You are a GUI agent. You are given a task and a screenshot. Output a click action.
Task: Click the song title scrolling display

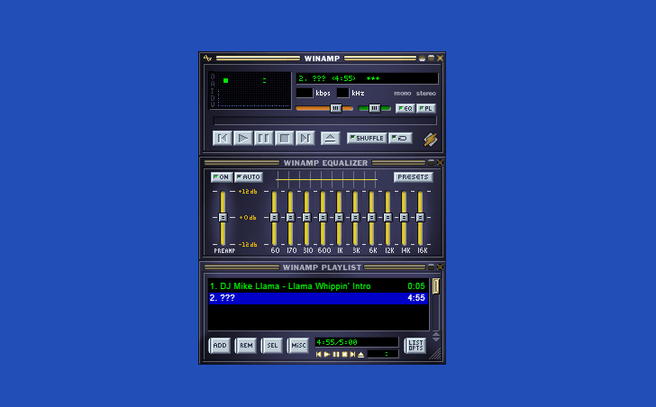(x=367, y=78)
